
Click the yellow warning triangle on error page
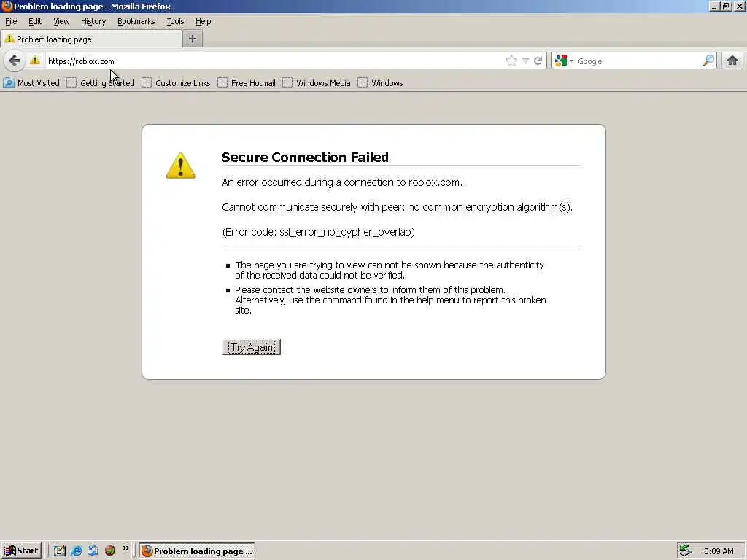(x=181, y=166)
